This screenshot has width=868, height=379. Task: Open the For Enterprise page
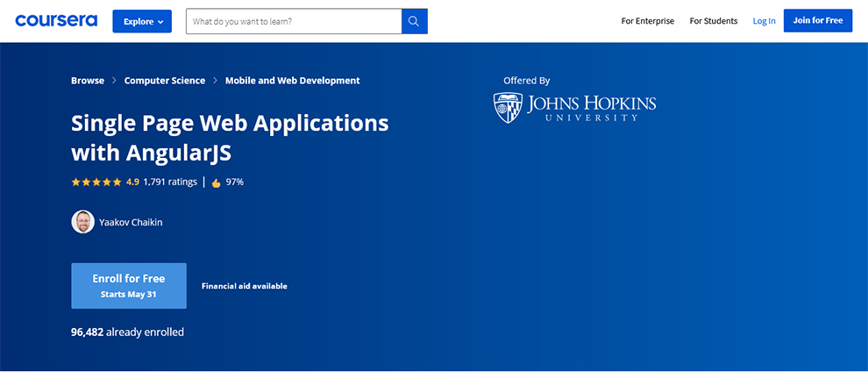648,21
